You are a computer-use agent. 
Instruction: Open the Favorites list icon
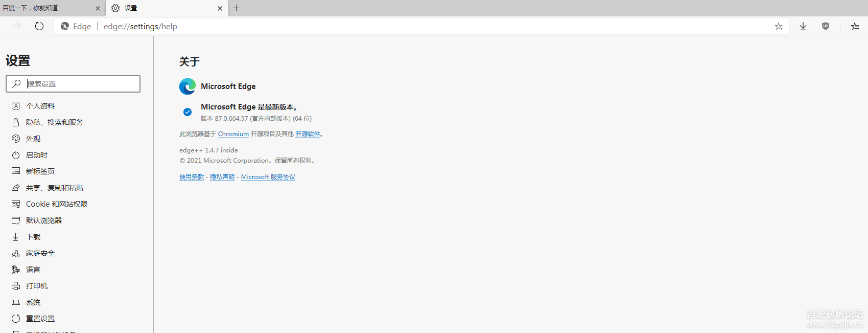855,26
